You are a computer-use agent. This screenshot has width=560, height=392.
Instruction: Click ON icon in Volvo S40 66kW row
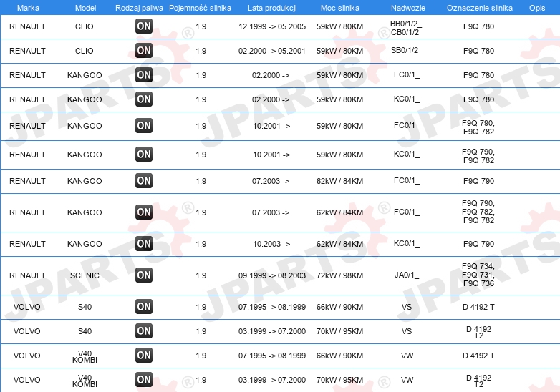(143, 307)
